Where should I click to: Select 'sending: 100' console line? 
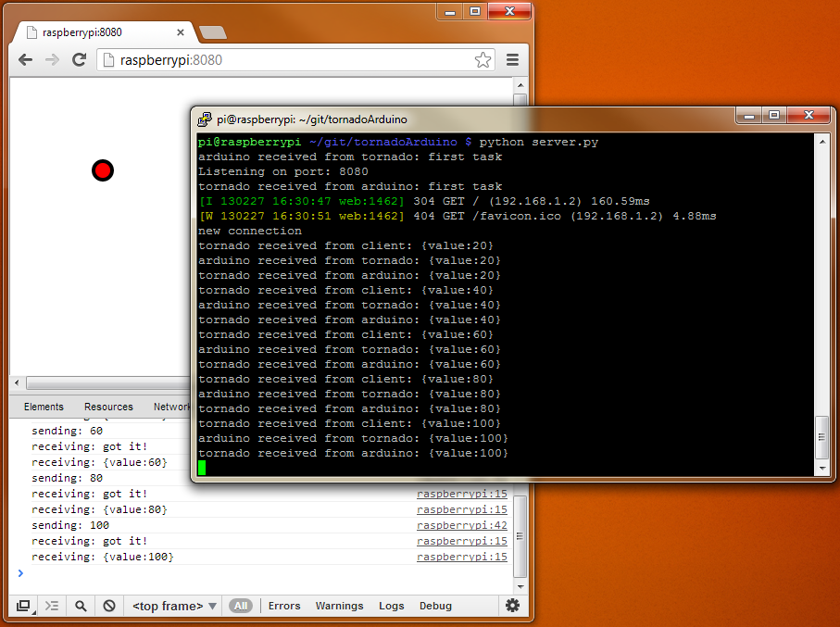(70, 525)
